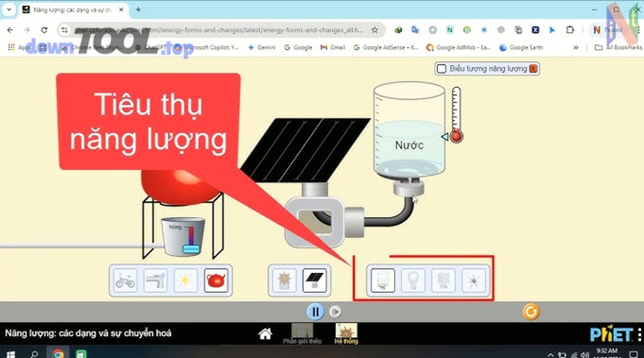Viewport: 644px width, 358px height.
Task: Click the Chrome taskbar icon
Action: tap(58, 354)
